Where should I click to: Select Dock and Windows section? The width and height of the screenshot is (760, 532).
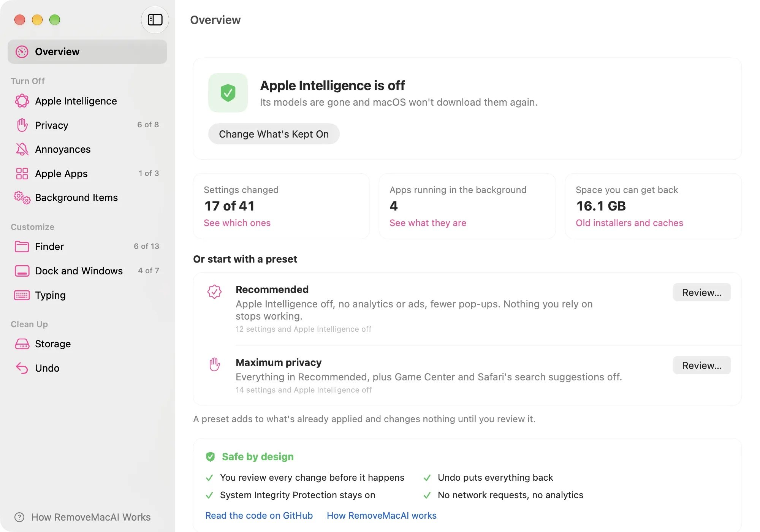tap(87, 271)
